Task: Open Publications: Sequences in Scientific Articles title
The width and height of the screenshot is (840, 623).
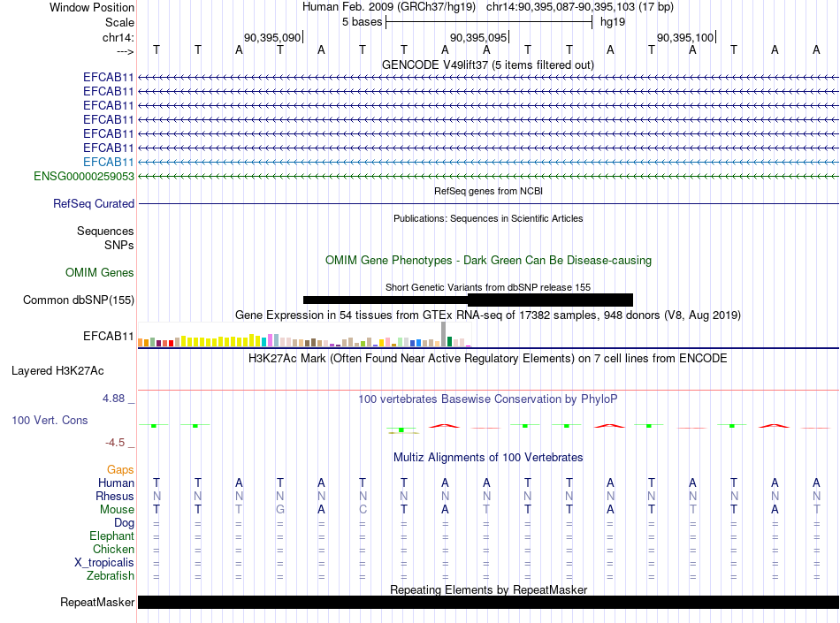Action: 488,218
